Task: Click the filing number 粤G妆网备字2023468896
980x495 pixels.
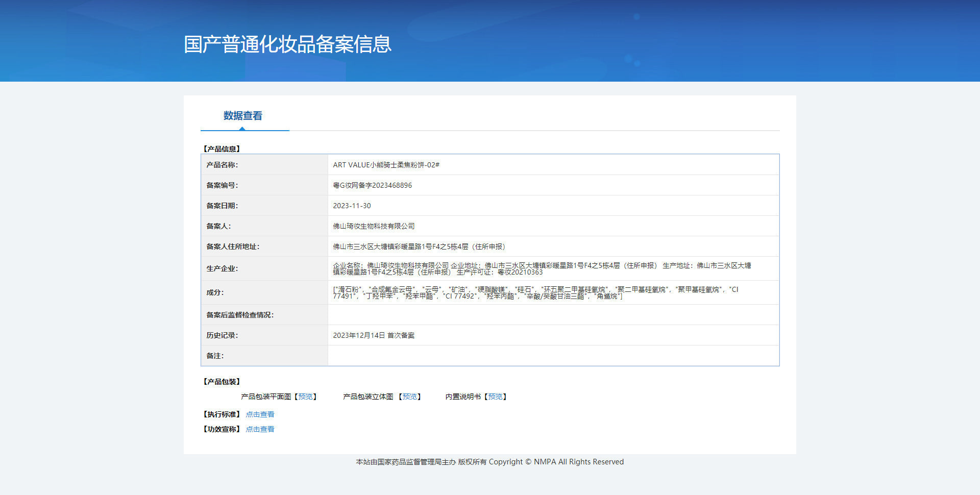Action: point(372,185)
